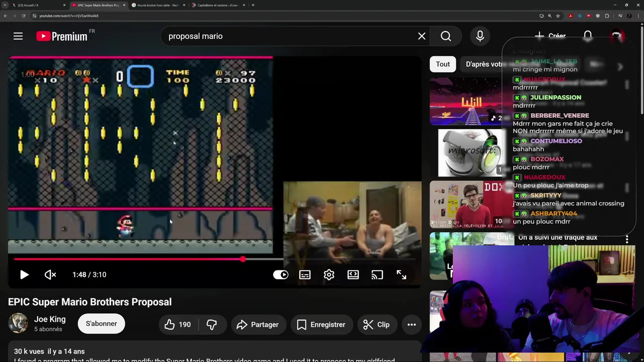
Task: Open the shield extension icon
Action: point(598,16)
